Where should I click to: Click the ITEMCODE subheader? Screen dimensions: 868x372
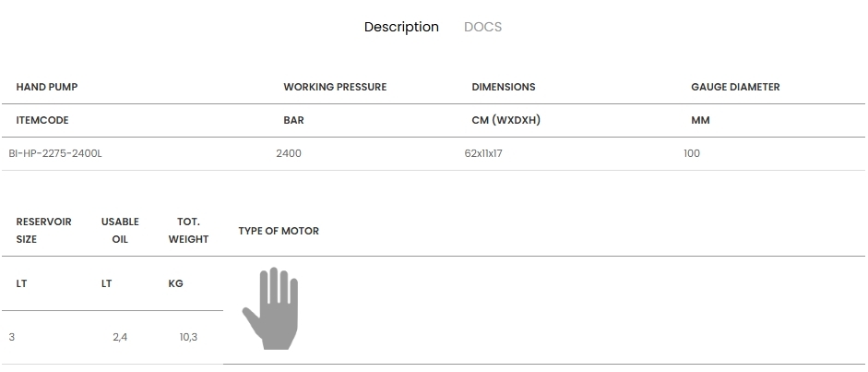coord(42,120)
